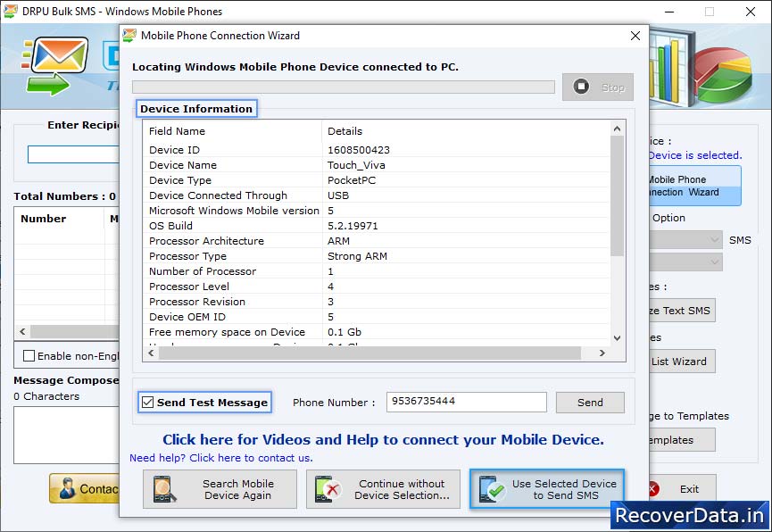Select the Device OEM ID row

(376, 317)
